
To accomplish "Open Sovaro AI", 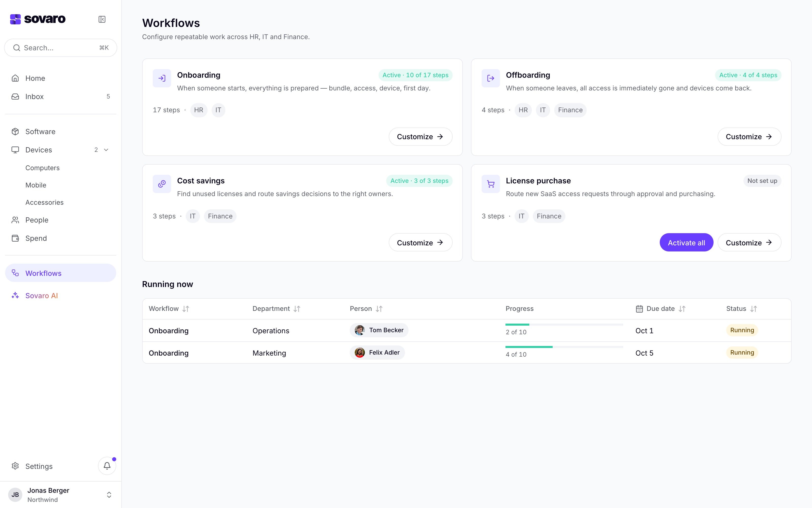I will (x=60, y=296).
